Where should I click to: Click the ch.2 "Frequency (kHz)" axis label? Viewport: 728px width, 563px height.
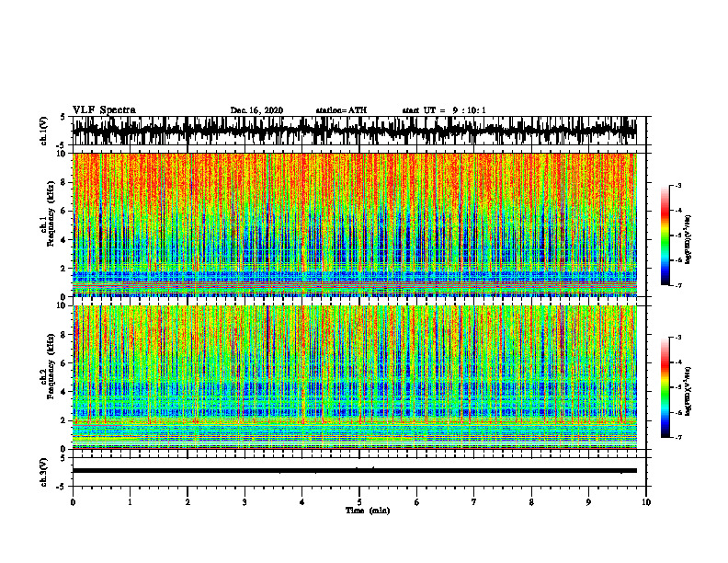pos(51,366)
